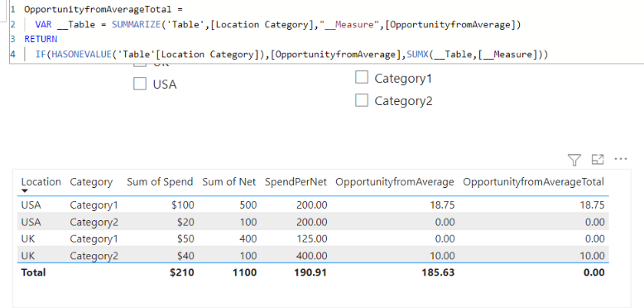644x308 pixels.
Task: Click the Total row label
Action: tap(33, 272)
